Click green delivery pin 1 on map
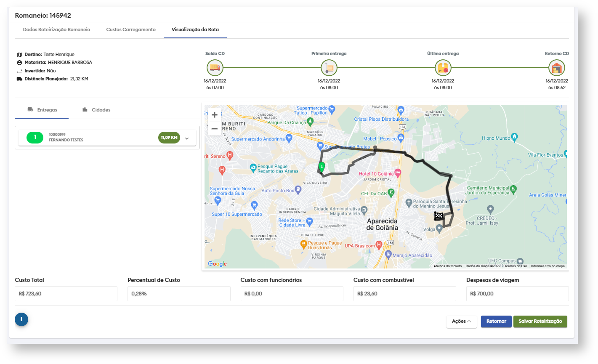 tap(322, 167)
